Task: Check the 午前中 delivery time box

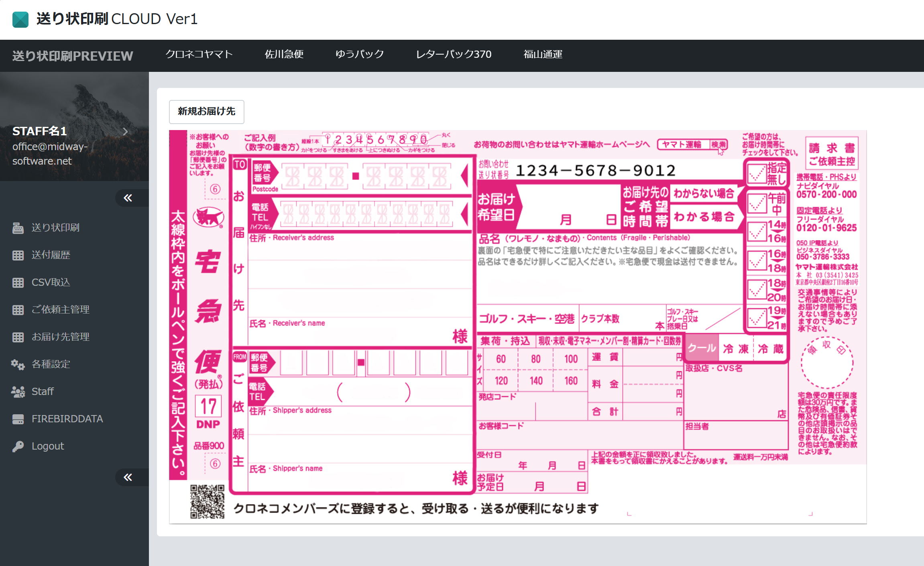Action: (757, 204)
